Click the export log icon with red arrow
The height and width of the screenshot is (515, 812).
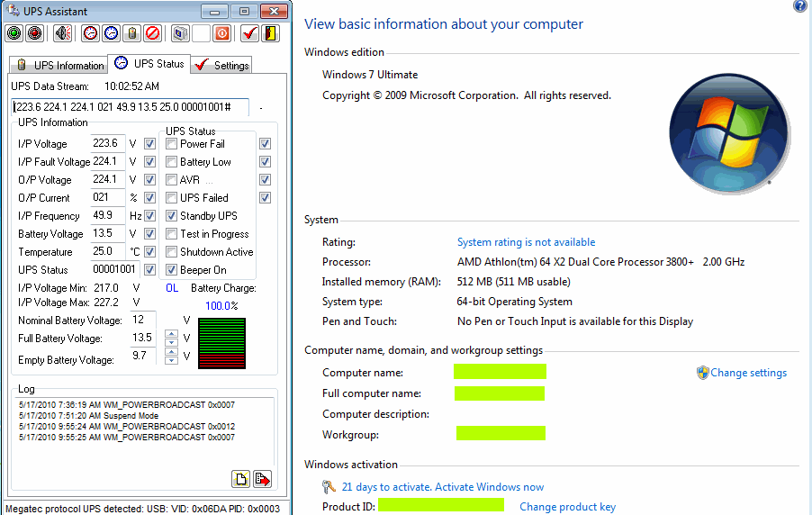click(263, 479)
